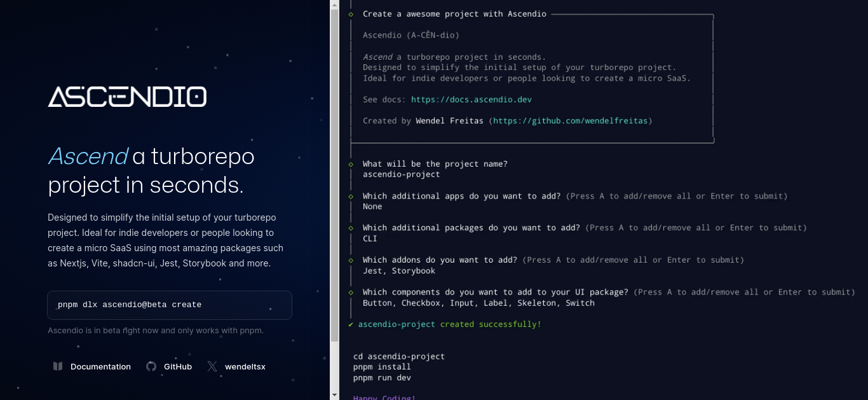
Task: Click 'Which components do you want to add' prompt
Action: (496, 293)
